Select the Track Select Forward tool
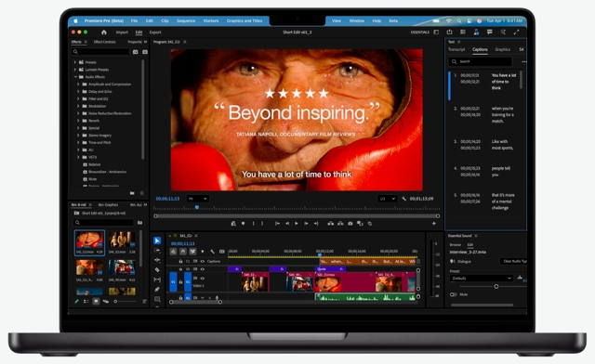This screenshot has width=595, height=364. [x=157, y=251]
